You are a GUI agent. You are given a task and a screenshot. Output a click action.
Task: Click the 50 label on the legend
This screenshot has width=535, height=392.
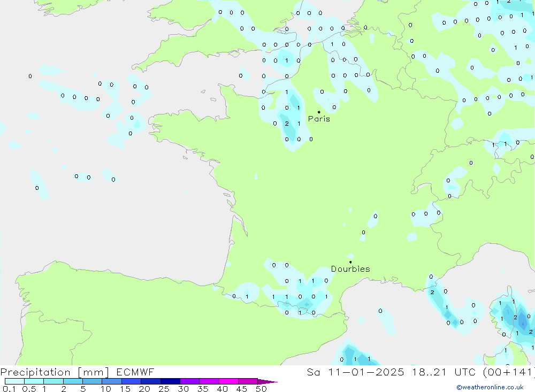(x=261, y=389)
